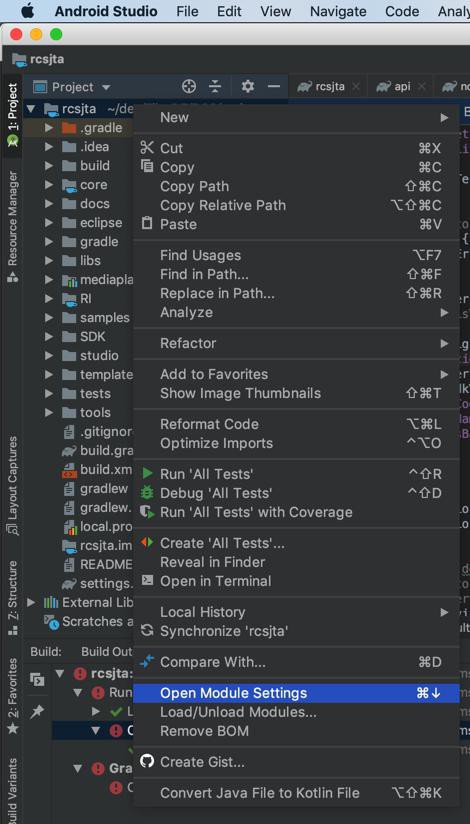
Task: Choose Copy Path
Action: tap(296, 186)
